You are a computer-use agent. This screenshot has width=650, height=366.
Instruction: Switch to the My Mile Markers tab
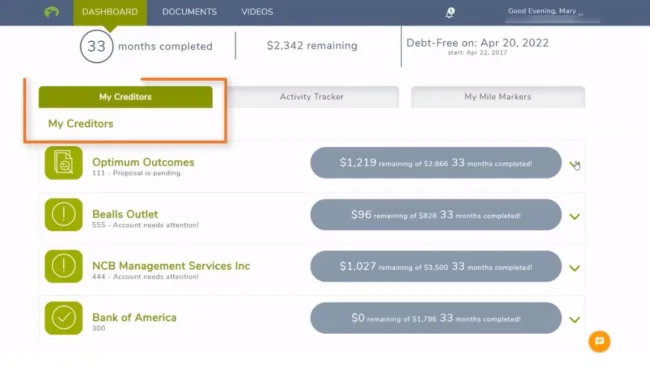coord(498,97)
